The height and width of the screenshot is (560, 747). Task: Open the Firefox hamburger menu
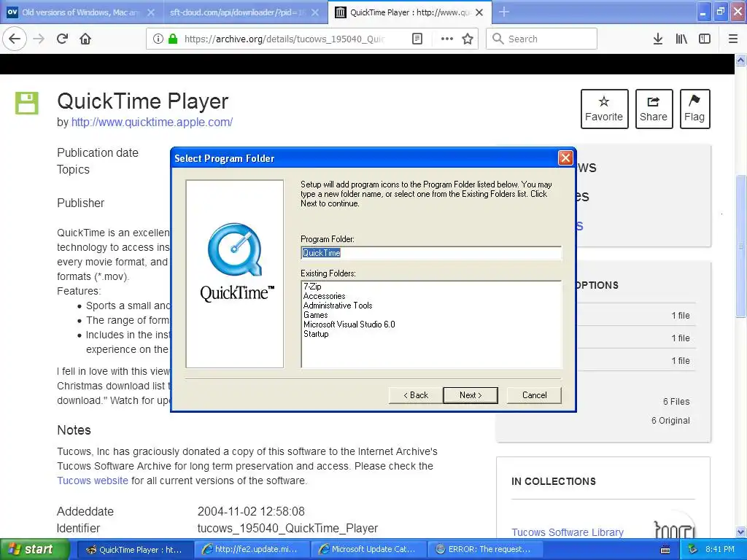[x=732, y=39]
